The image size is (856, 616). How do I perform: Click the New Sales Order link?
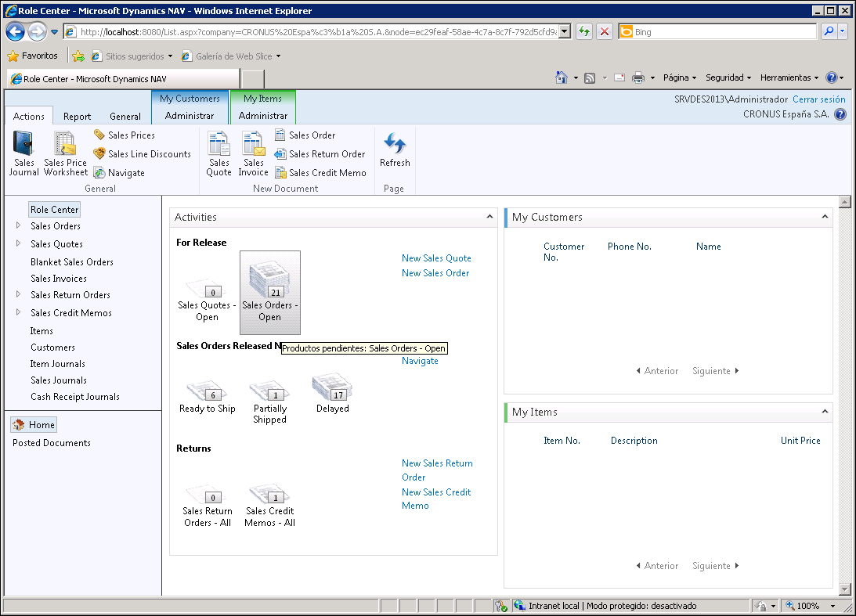(x=435, y=273)
